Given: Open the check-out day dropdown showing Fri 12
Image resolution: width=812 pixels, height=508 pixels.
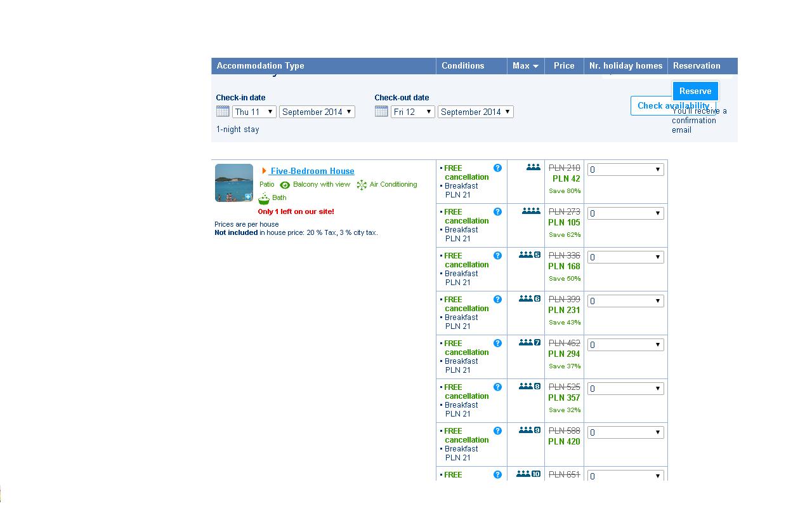Looking at the screenshot, I should [413, 112].
